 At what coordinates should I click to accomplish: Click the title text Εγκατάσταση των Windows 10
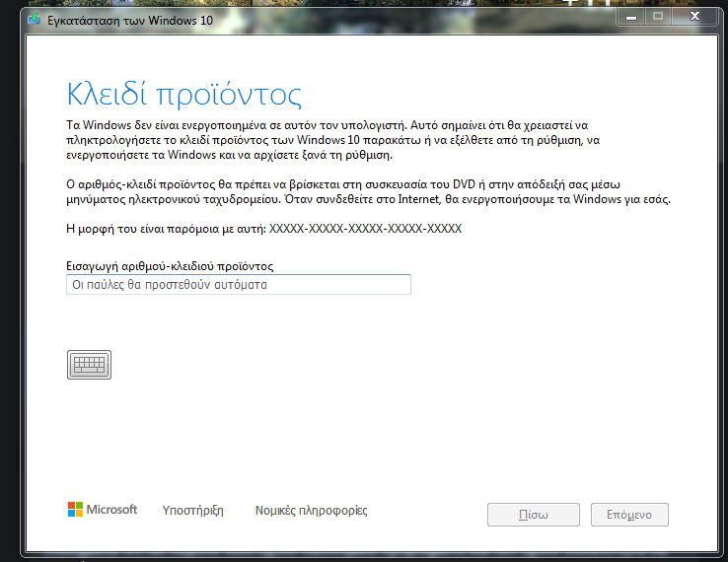point(130,21)
